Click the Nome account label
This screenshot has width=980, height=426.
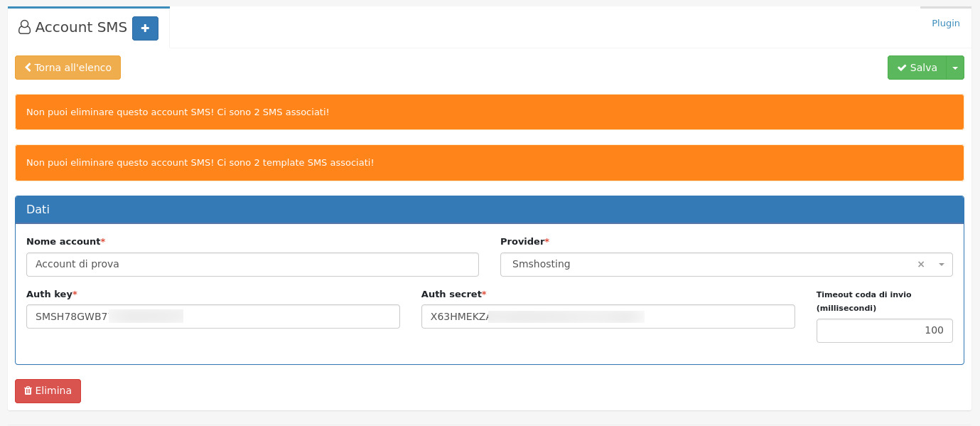(x=63, y=242)
